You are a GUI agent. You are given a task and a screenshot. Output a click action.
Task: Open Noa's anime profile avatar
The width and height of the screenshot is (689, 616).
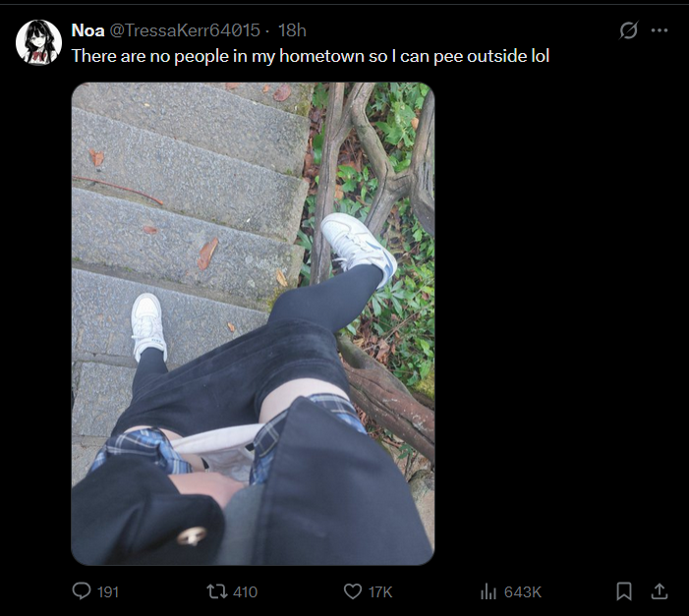[38, 42]
